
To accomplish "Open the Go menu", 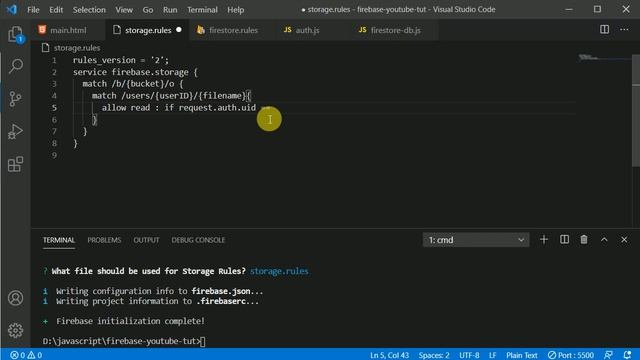I will coord(148,9).
